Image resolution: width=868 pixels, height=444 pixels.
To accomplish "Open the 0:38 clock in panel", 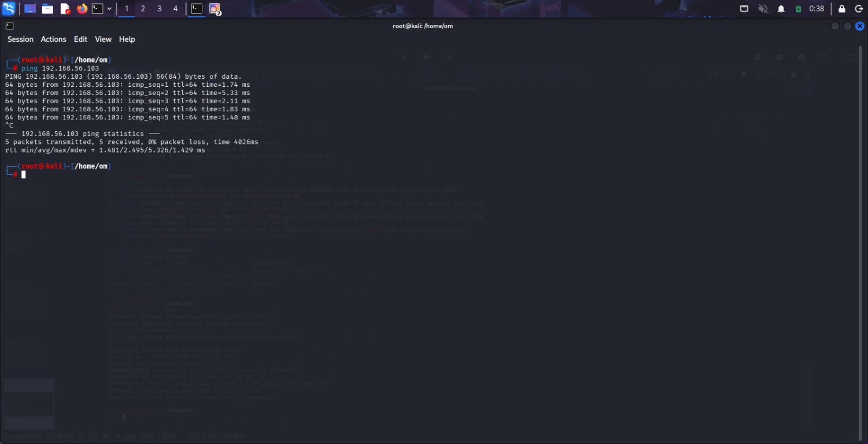I will coord(816,9).
